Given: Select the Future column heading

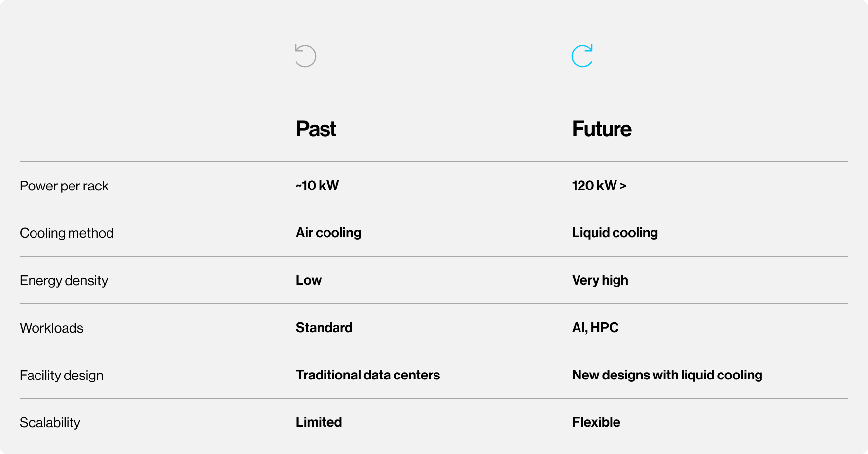Looking at the screenshot, I should [x=602, y=129].
